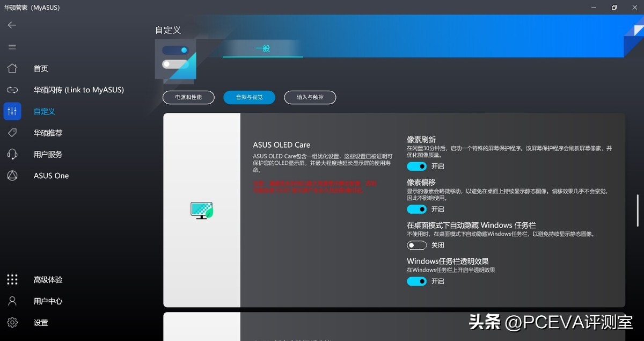Open the 电源和性能 settings button
The image size is (644, 341).
[188, 97]
